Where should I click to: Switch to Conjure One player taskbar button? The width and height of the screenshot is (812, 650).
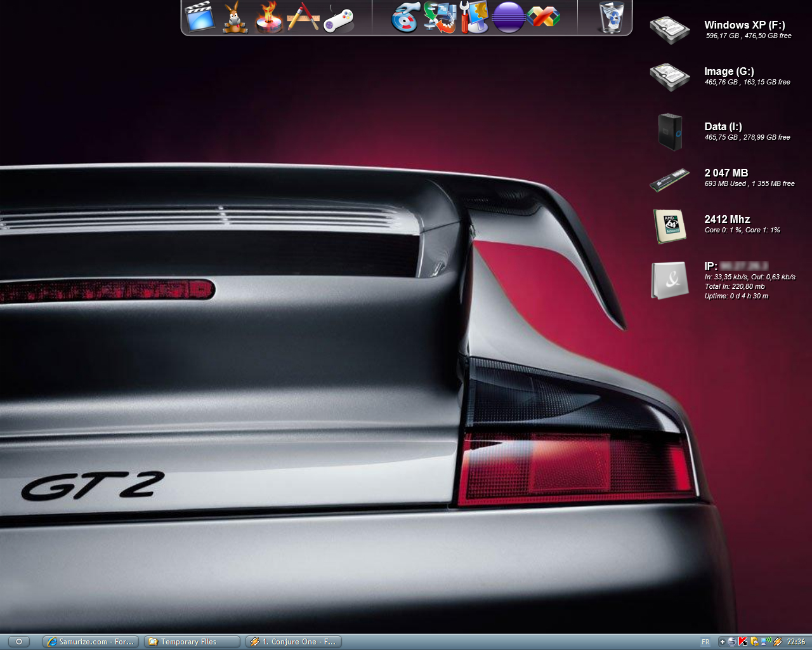coord(294,642)
